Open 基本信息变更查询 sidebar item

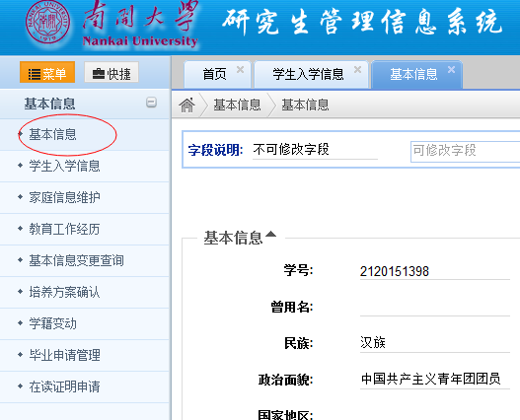click(x=76, y=260)
